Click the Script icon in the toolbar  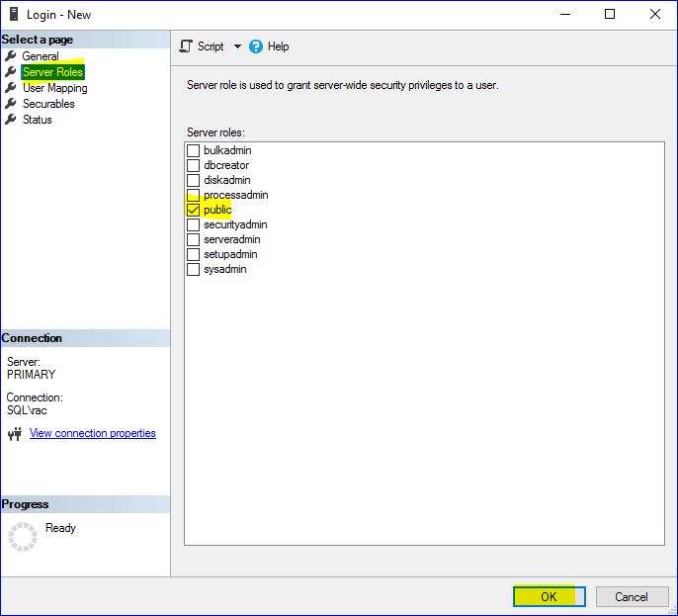pyautogui.click(x=186, y=46)
